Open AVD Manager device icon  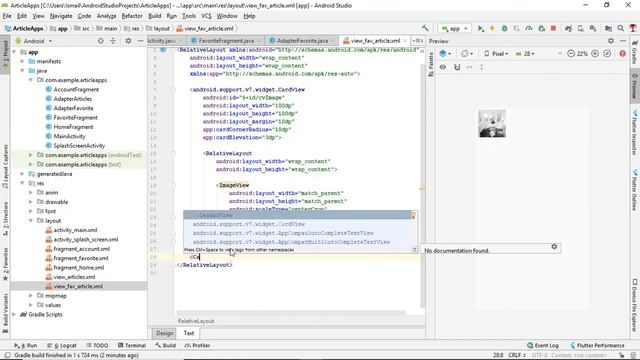tap(580, 29)
